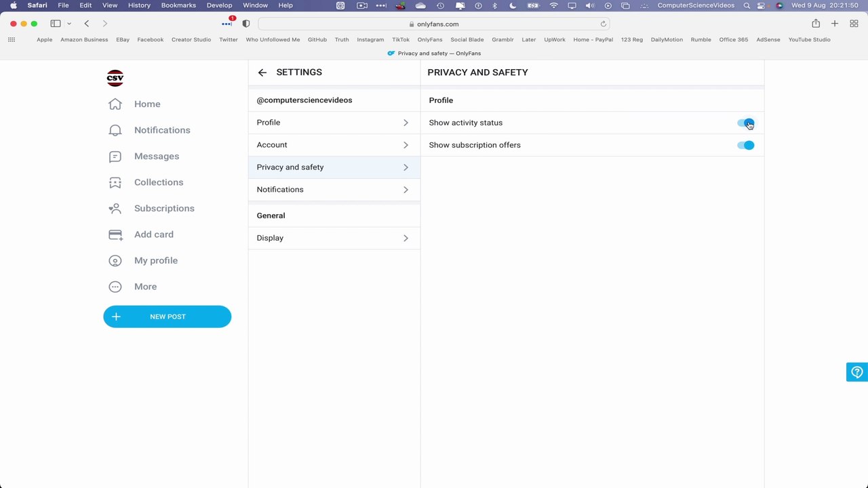This screenshot has height=488, width=868.
Task: Click the Safari share icon
Action: (x=816, y=24)
